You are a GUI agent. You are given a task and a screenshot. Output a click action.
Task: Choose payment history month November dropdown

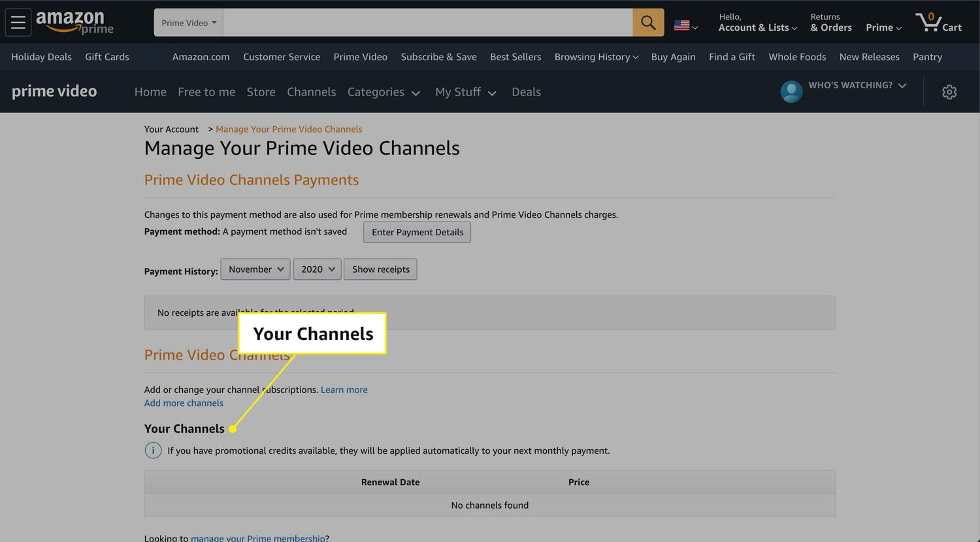click(x=255, y=269)
